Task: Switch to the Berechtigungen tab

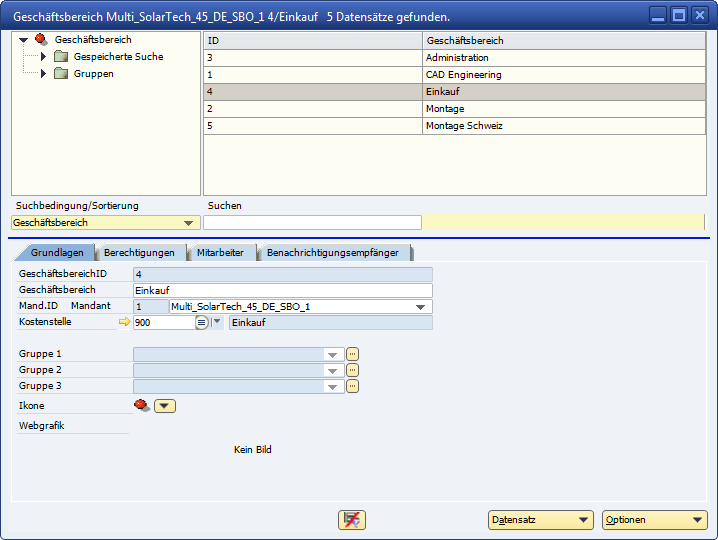Action: pos(139,253)
